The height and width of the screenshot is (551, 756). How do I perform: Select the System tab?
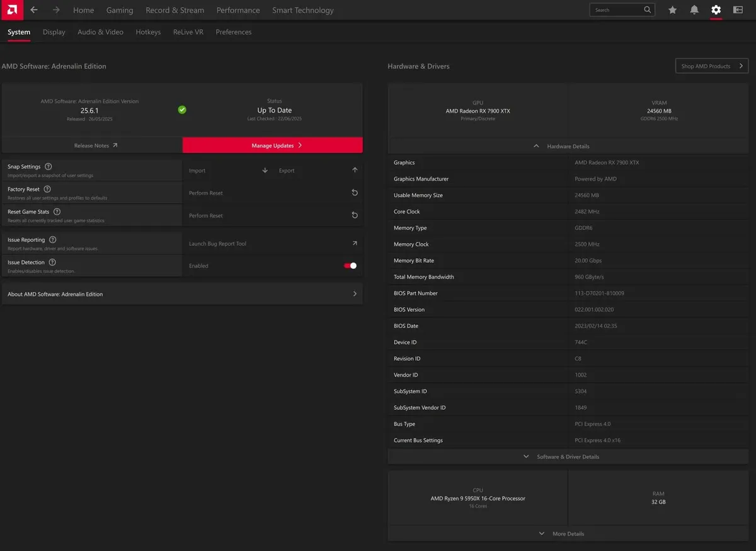pyautogui.click(x=19, y=32)
